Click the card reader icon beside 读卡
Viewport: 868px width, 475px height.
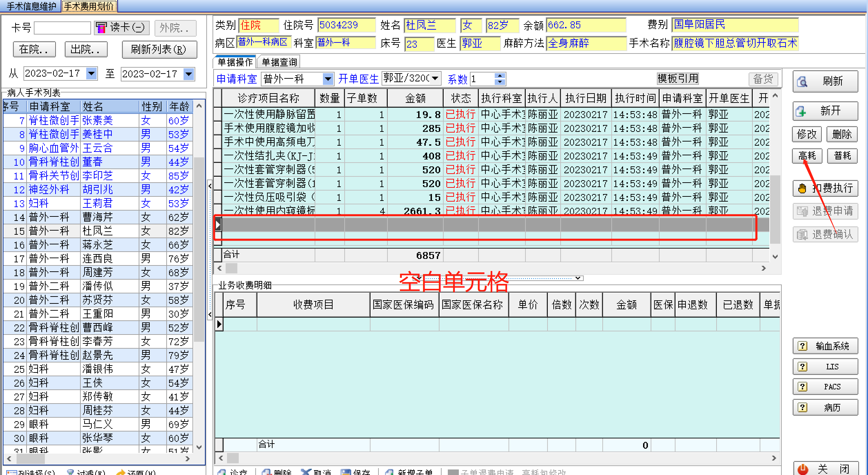[101, 28]
